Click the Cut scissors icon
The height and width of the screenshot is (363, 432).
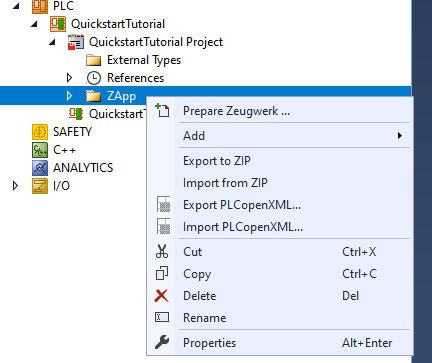[162, 251]
